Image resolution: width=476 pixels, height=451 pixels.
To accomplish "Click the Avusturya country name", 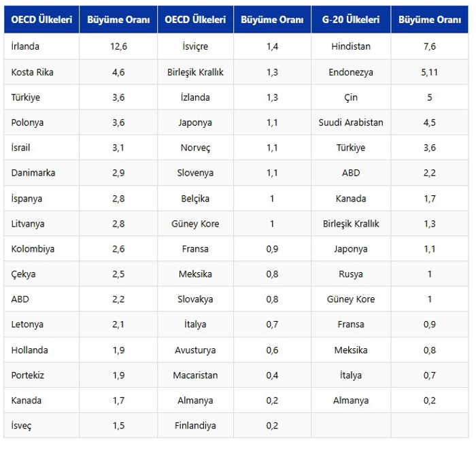I will (195, 350).
